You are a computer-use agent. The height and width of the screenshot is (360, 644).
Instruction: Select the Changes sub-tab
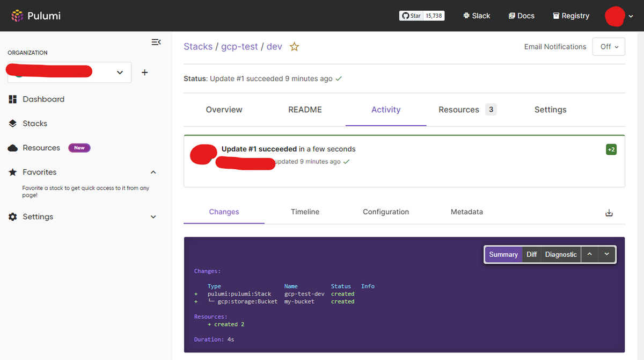coord(224,212)
